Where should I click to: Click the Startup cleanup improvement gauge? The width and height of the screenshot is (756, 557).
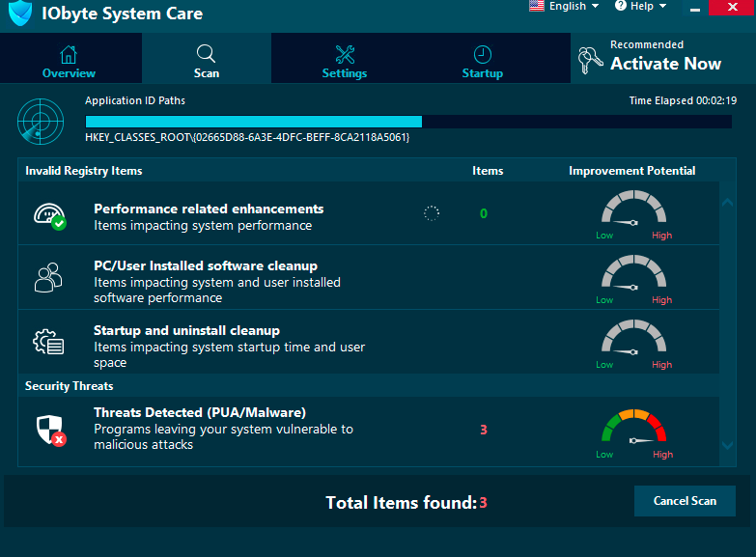[x=633, y=344]
